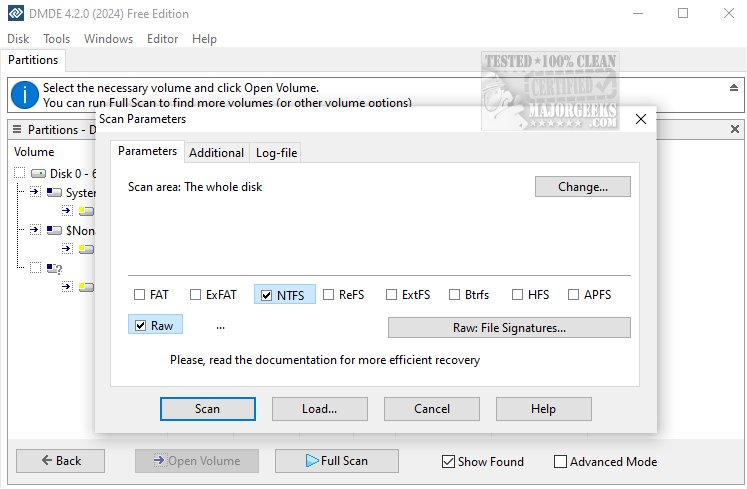Viewport: 747px width, 489px height.
Task: Enable Advanced Mode checkbox
Action: pyautogui.click(x=560, y=461)
